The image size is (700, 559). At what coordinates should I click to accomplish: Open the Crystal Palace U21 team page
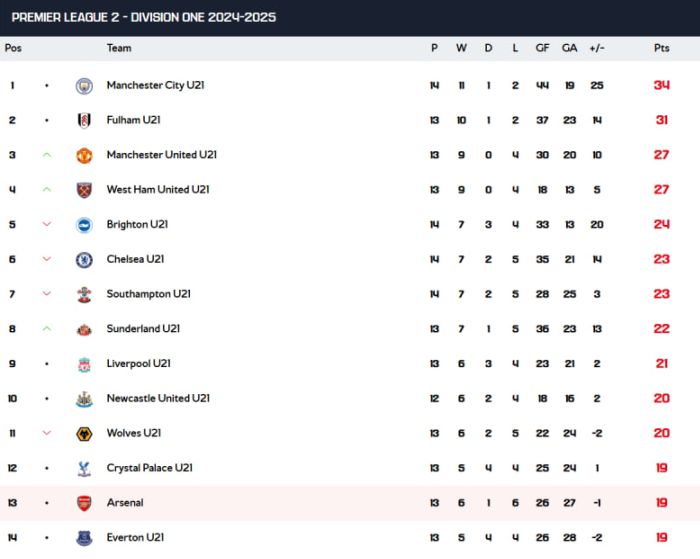(x=150, y=468)
